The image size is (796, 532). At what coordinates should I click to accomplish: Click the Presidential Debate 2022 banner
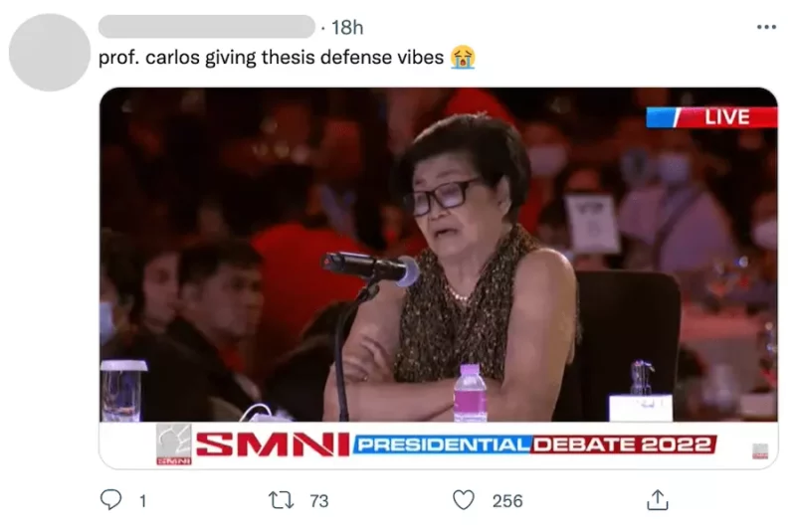click(x=534, y=444)
